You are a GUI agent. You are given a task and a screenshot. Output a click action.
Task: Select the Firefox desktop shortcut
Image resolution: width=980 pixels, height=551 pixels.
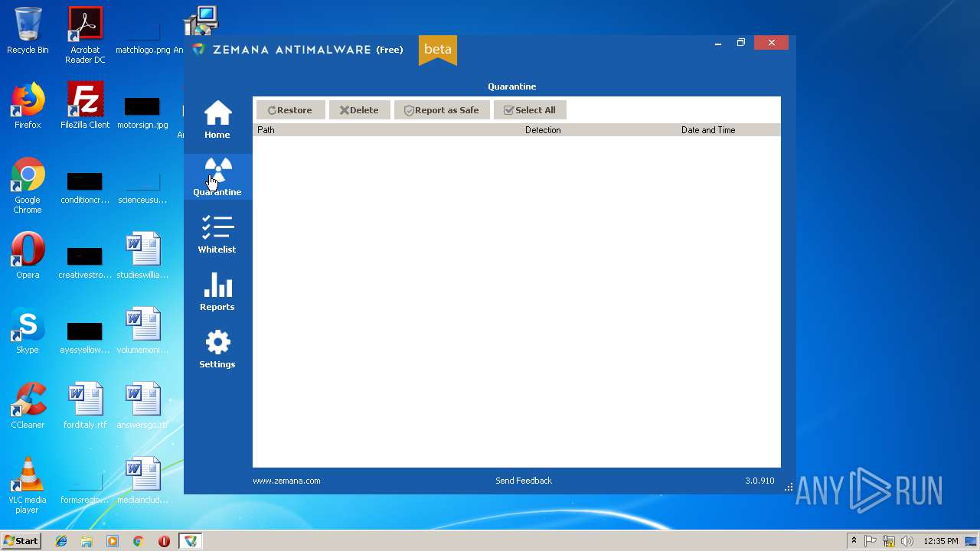[28, 106]
